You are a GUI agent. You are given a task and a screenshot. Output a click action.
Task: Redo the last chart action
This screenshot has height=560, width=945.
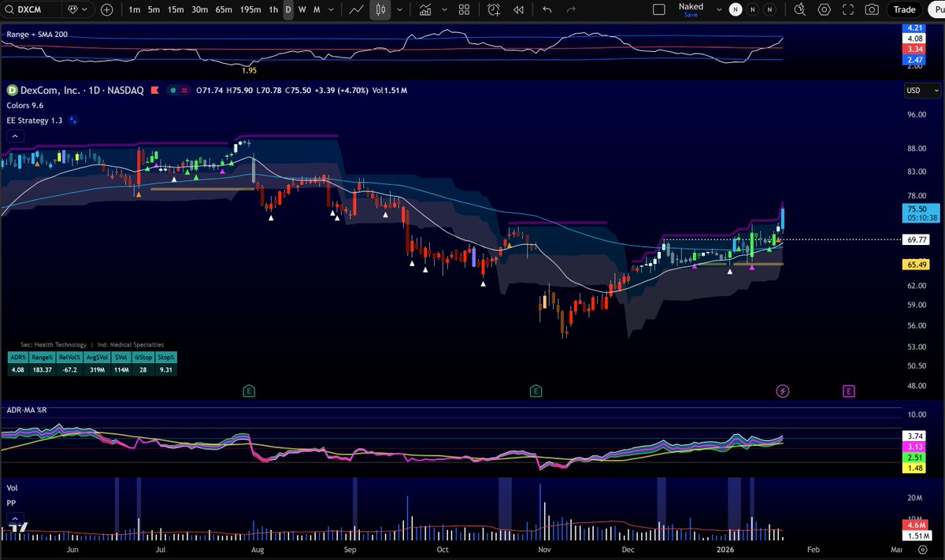point(572,9)
